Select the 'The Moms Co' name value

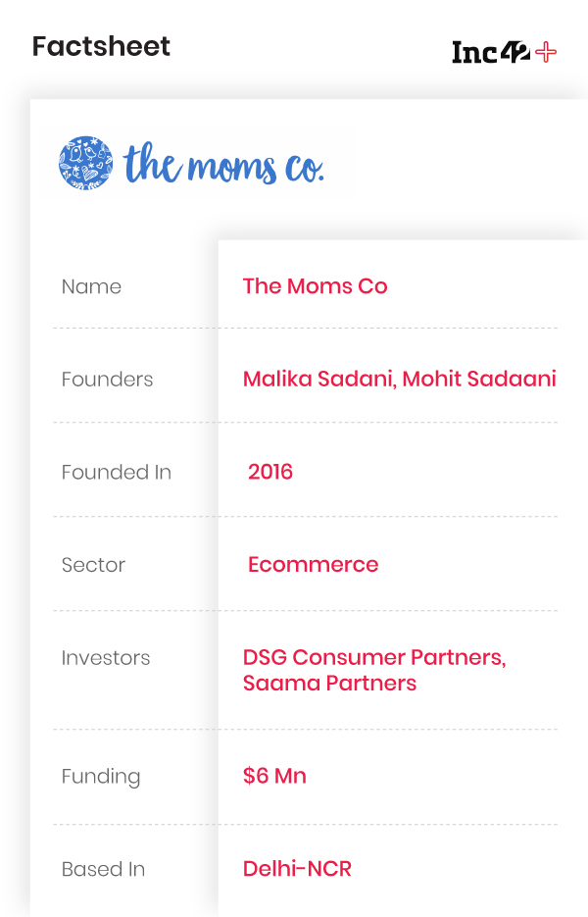tap(315, 286)
